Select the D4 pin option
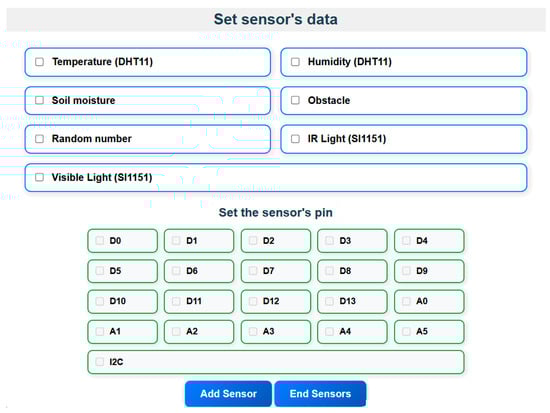This screenshot has width=550, height=413. (406, 240)
